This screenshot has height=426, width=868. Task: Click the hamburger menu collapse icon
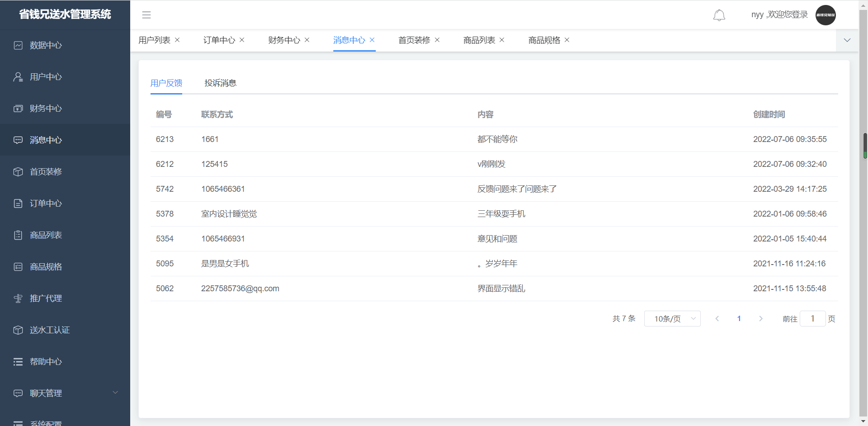(x=146, y=15)
